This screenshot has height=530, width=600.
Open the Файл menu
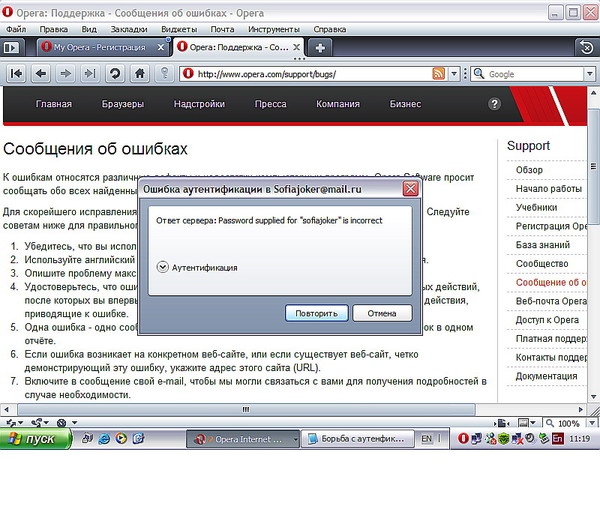(16, 29)
